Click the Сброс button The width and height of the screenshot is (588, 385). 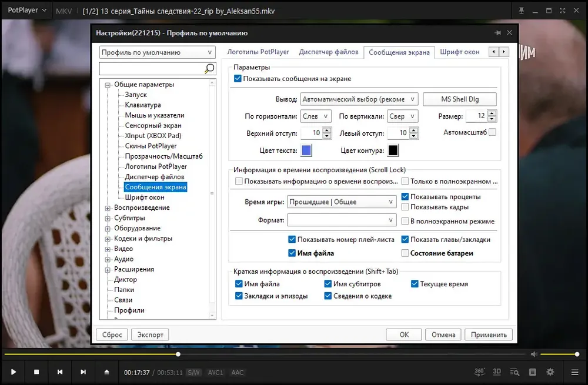click(112, 334)
